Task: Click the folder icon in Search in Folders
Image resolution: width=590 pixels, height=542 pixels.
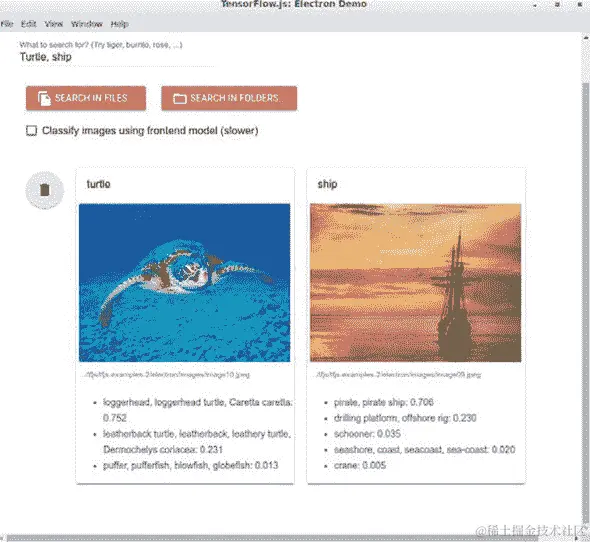Action: (179, 99)
